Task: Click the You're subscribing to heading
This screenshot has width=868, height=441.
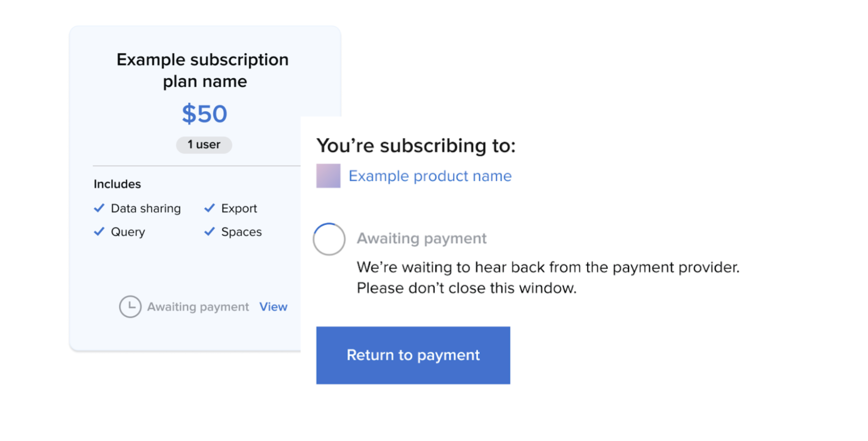Action: pos(416,146)
